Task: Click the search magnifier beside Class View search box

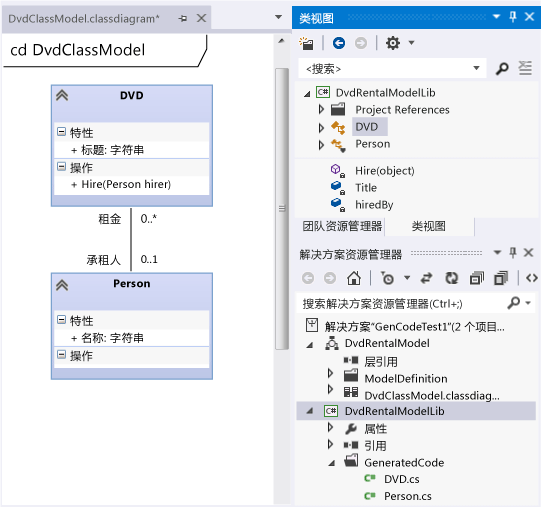Action: click(x=502, y=69)
